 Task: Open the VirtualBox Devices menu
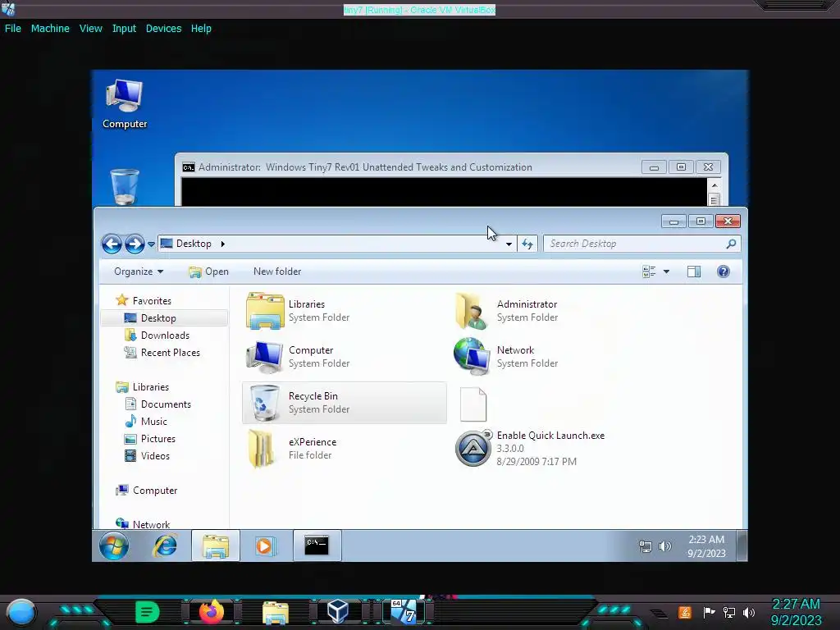point(163,29)
